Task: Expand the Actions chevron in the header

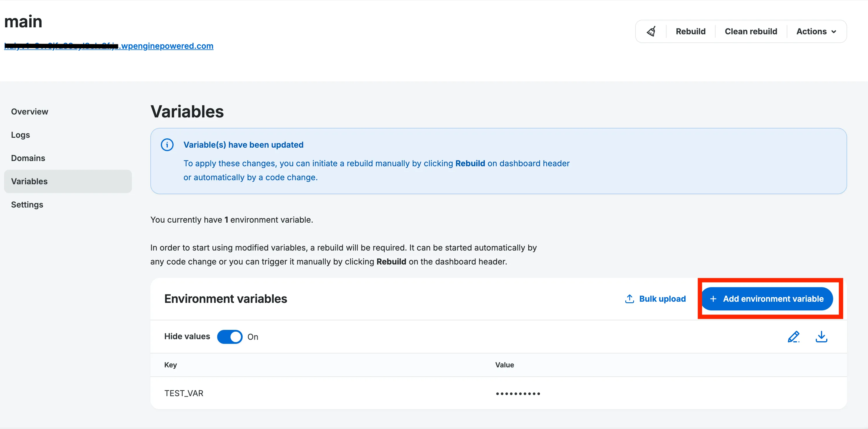Action: 834,31
